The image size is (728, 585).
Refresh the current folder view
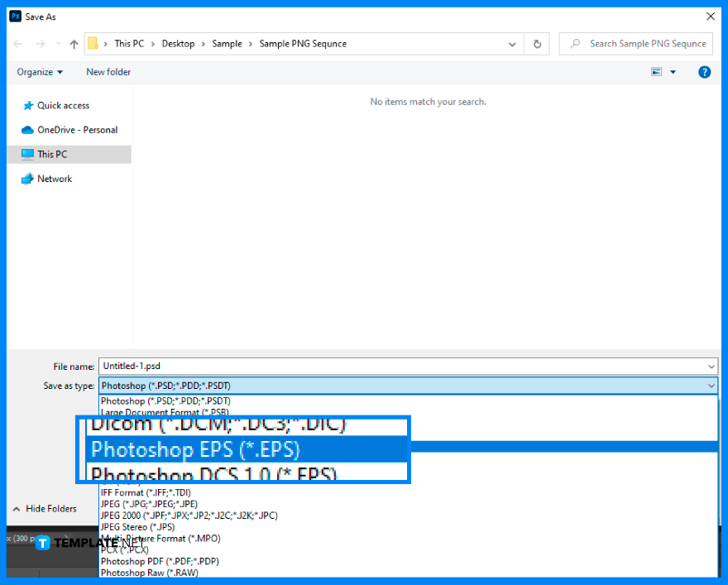(x=537, y=43)
